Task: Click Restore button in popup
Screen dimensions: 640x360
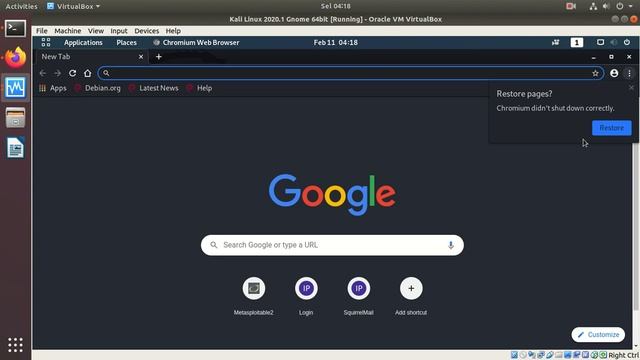Action: click(611, 128)
